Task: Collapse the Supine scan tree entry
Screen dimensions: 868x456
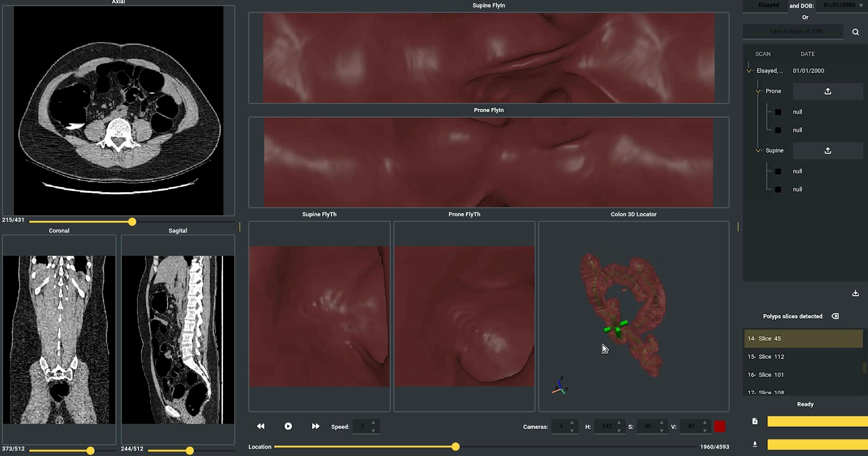Action: pyautogui.click(x=758, y=150)
